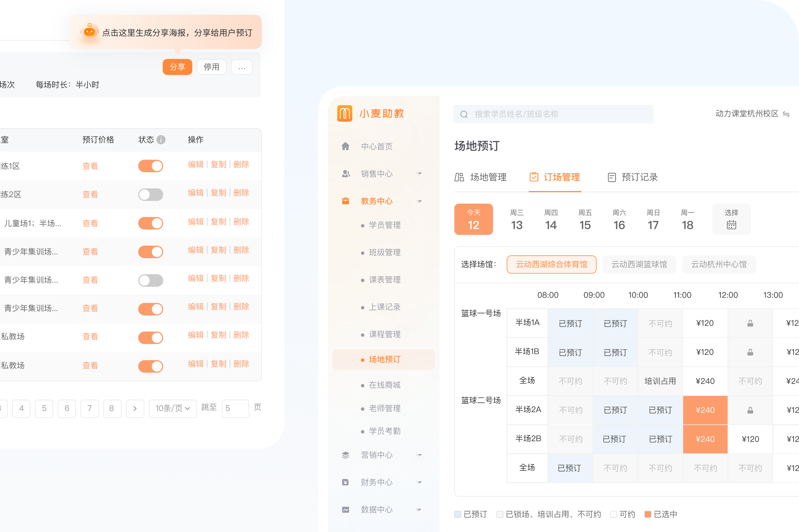The width and height of the screenshot is (799, 532).
Task: Click the 订场管理 checkmark calendar icon
Action: click(534, 177)
